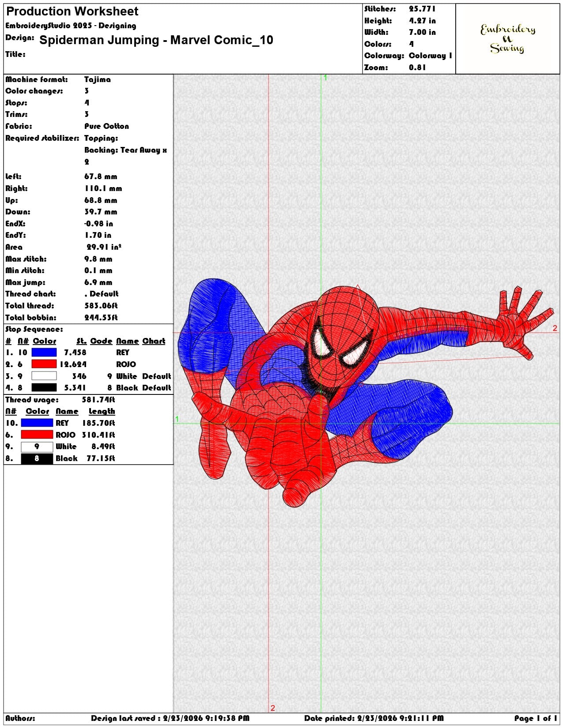Click the red ROJO swatch under Thread usage

tap(37, 435)
